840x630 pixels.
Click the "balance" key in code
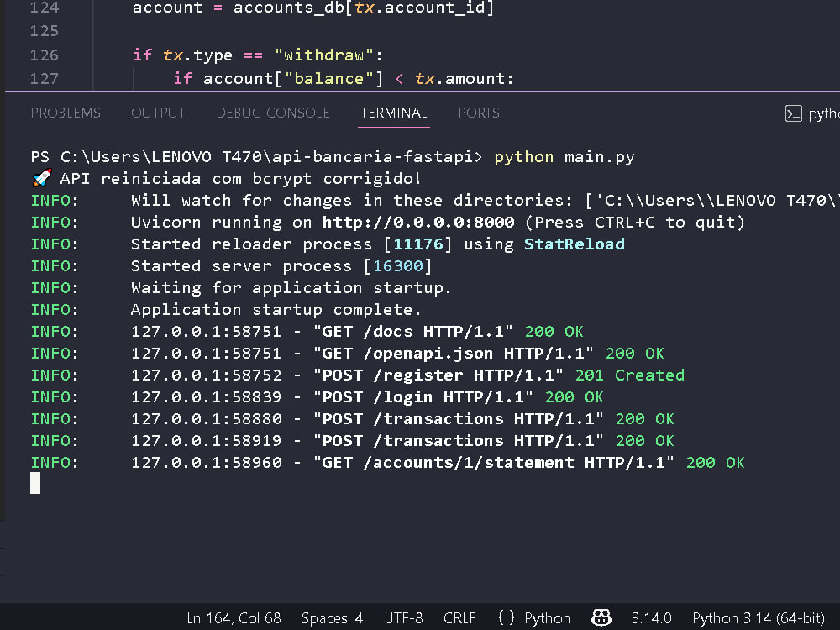point(329,79)
